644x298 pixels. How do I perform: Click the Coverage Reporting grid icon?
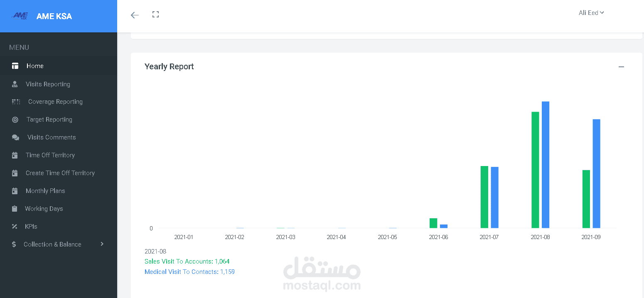[x=16, y=101]
